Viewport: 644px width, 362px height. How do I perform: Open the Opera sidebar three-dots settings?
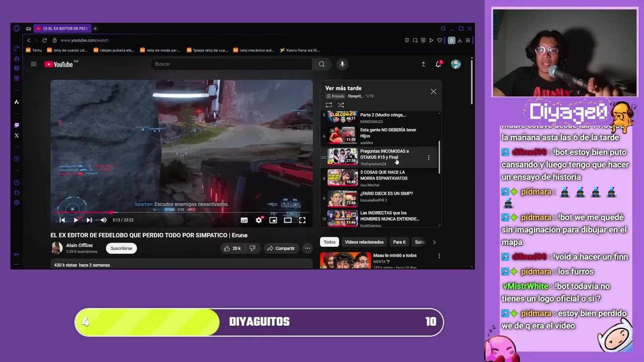[17, 263]
